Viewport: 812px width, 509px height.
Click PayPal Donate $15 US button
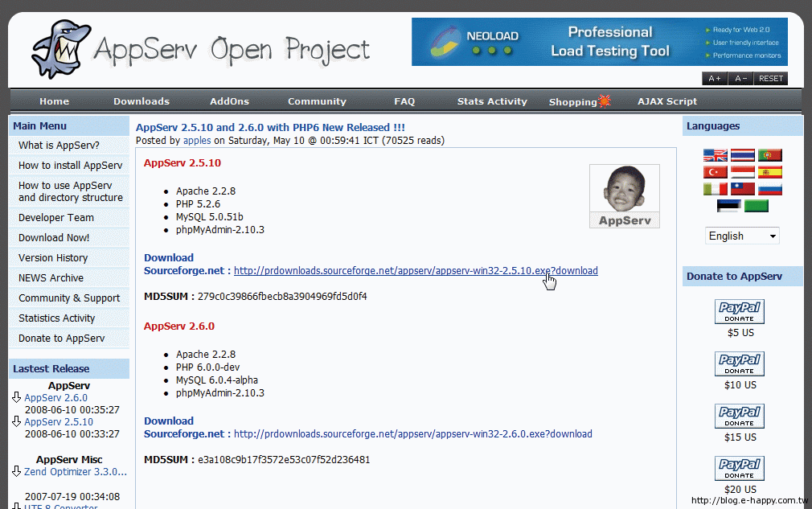coord(740,417)
